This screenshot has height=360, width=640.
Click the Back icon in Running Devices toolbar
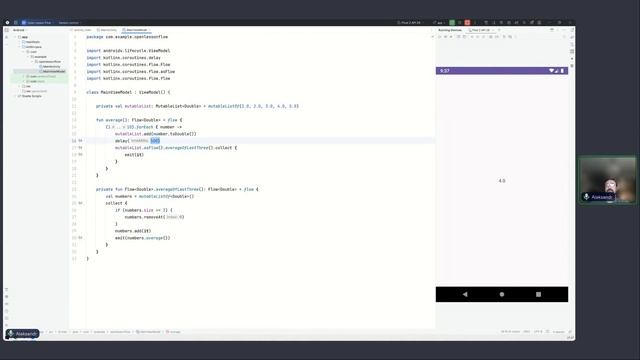(472, 37)
